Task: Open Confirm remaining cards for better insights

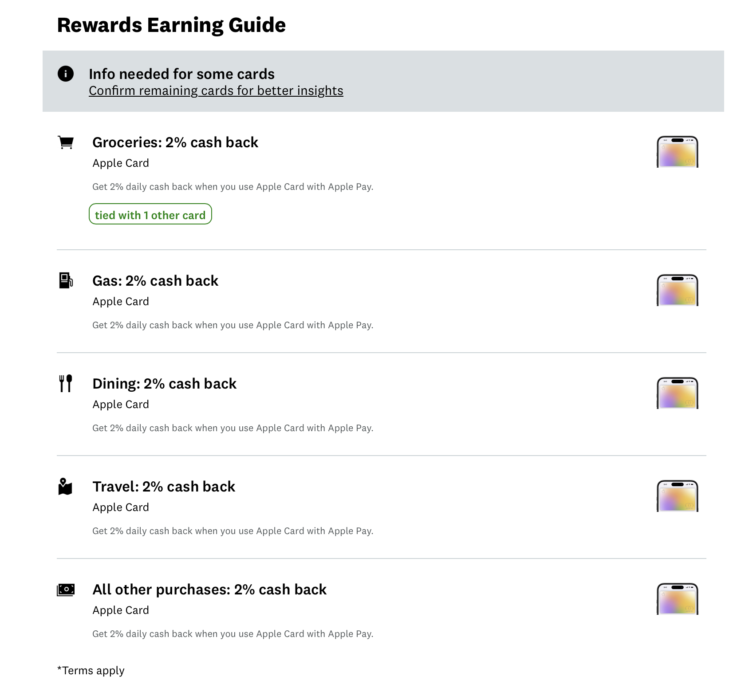Action: [x=216, y=90]
